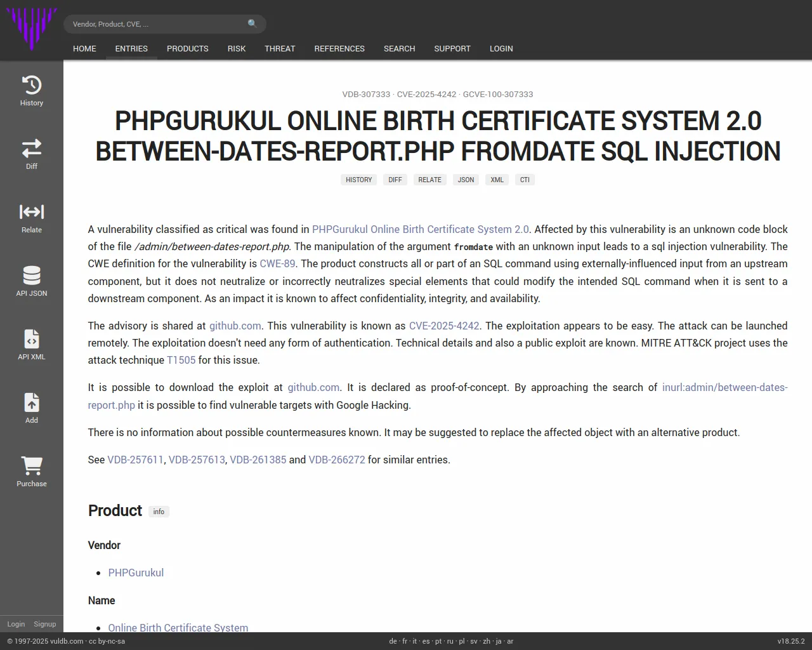Open the ENTRIES menu
The width and height of the screenshot is (812, 650).
coord(131,48)
